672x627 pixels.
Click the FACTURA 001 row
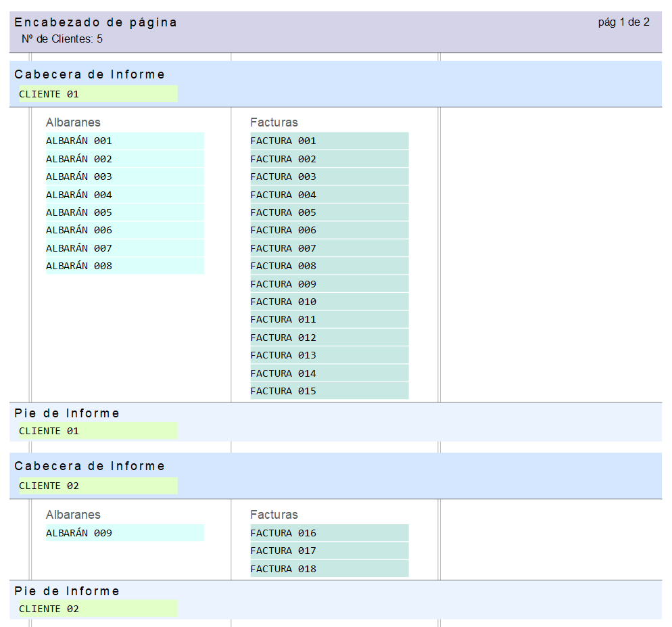pos(329,141)
